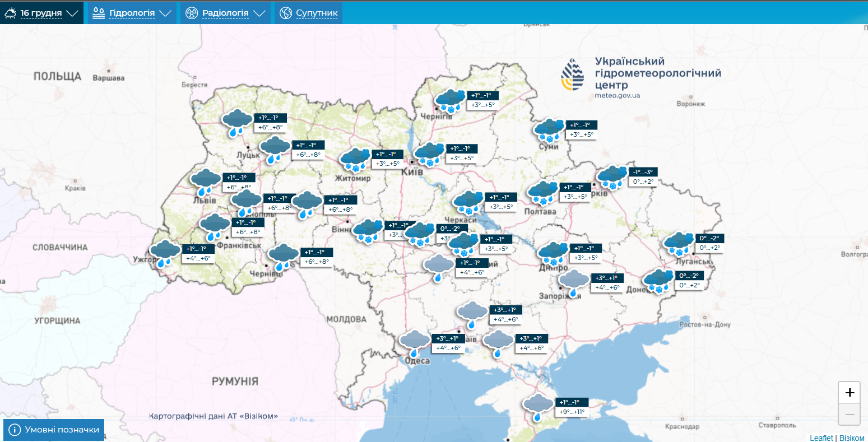Open the Візіком attribution link
Image resolution: width=868 pixels, height=442 pixels.
852,438
